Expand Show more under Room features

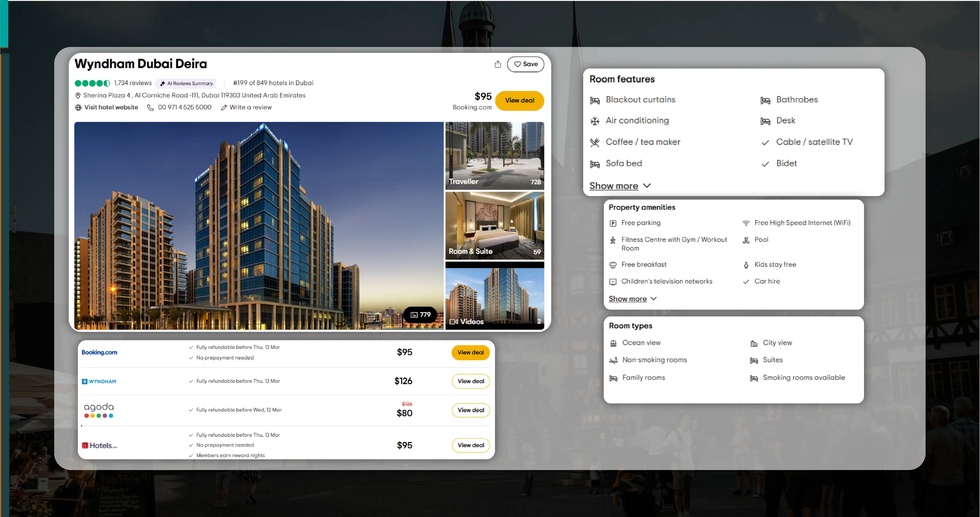pos(614,186)
